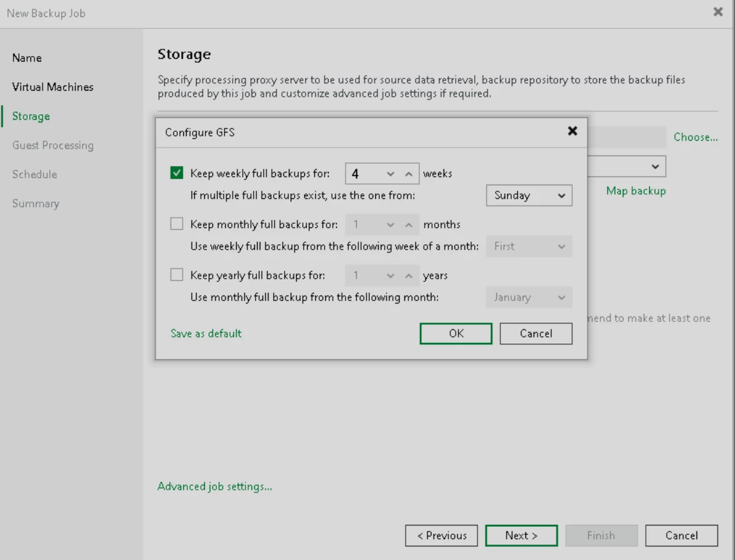Decrease weekly backups count with down arrow
Image resolution: width=735 pixels, height=560 pixels.
click(x=390, y=174)
